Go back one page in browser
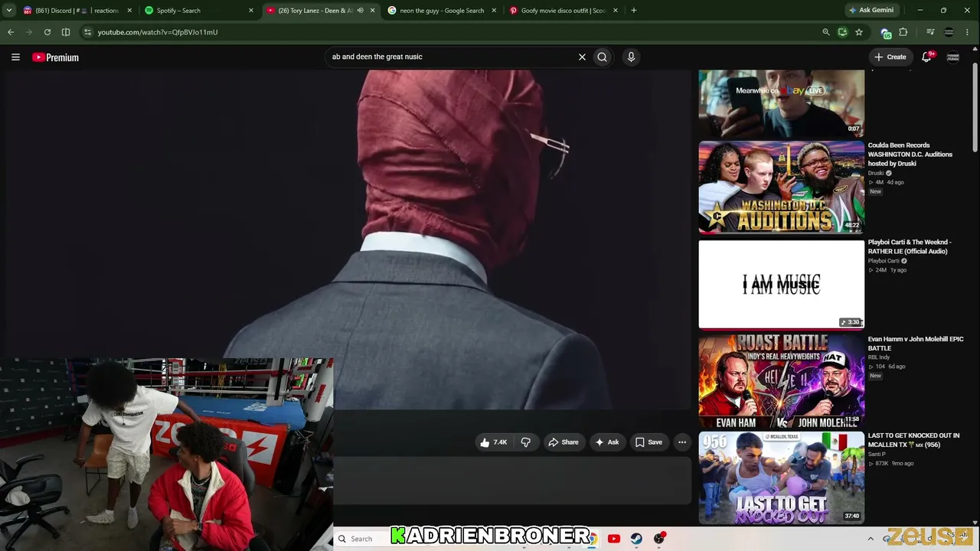This screenshot has height=551, width=980. click(x=11, y=32)
